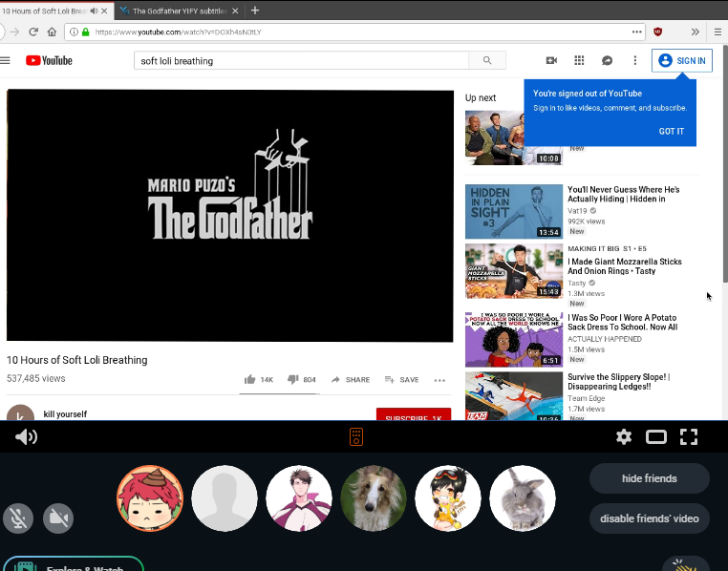Open page actions three-dot menu in address bar
This screenshot has width=728, height=571.
click(x=636, y=32)
